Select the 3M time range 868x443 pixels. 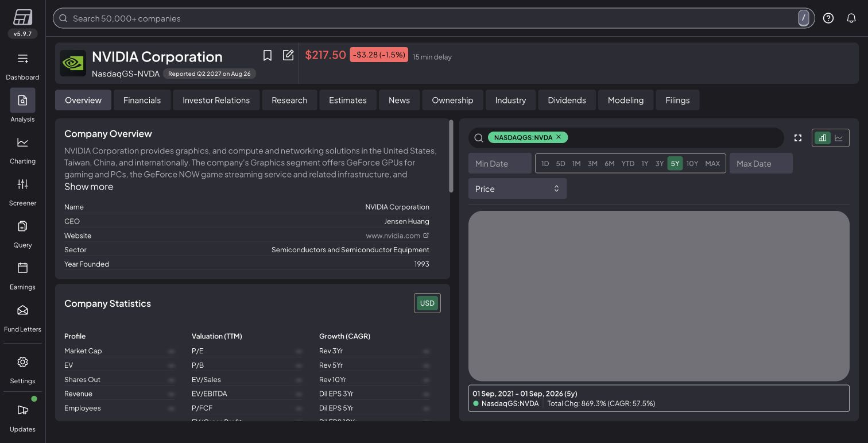[592, 164]
